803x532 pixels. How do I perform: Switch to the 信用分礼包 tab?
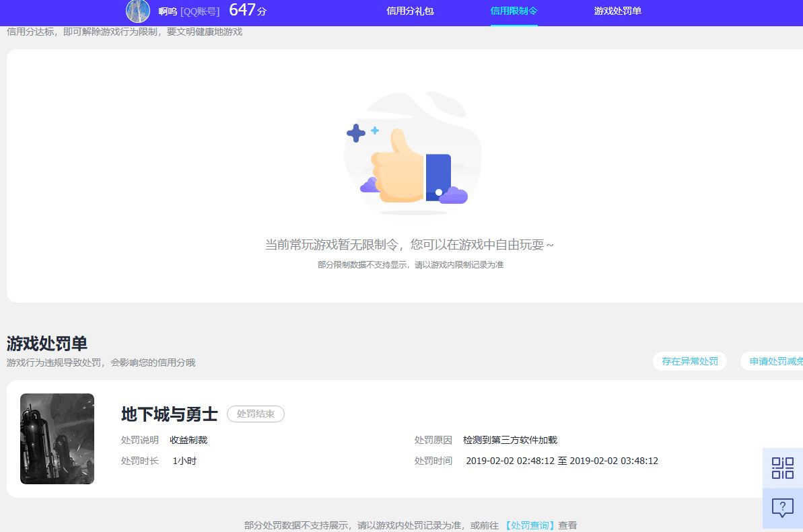410,11
